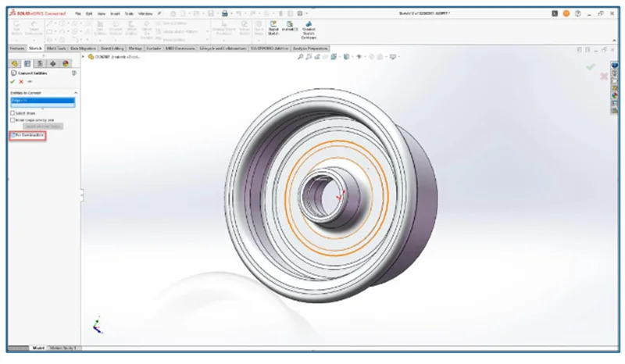Switch to the ConfigurationManager tab icon
This screenshot has width=625, height=364.
tap(40, 63)
